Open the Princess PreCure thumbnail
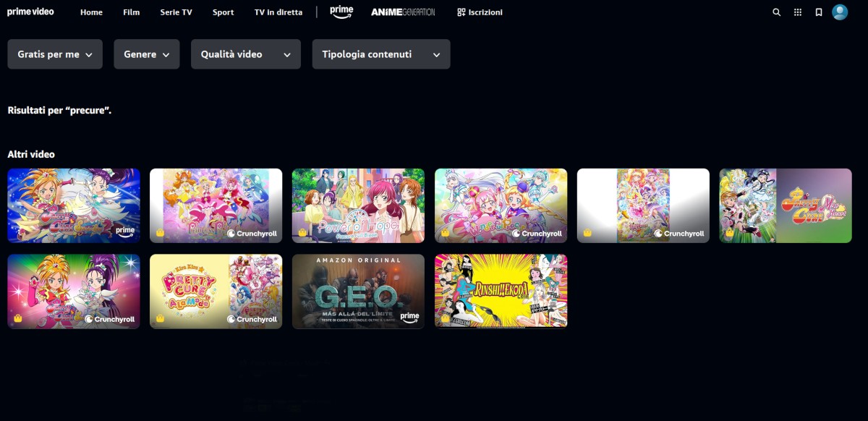The height and width of the screenshot is (421, 868). coord(216,205)
